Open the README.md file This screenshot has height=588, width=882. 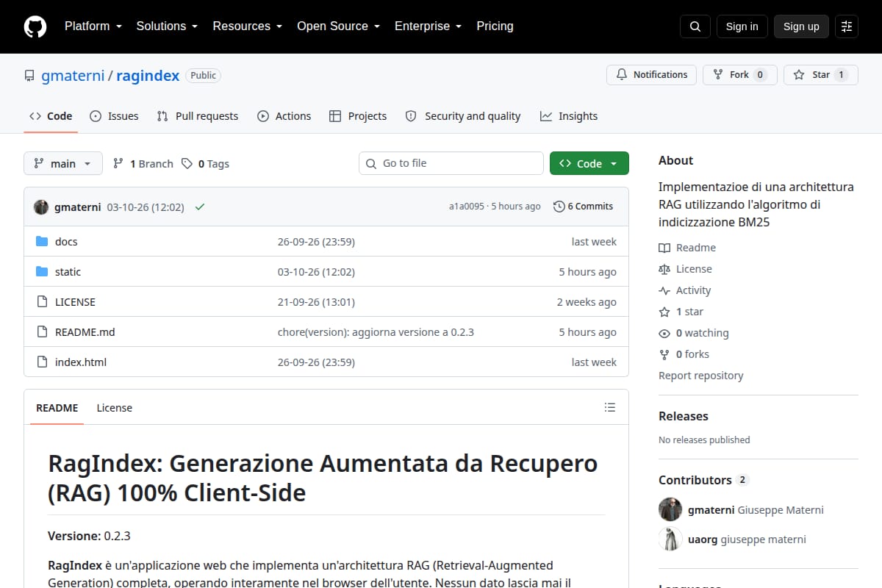pyautogui.click(x=85, y=332)
